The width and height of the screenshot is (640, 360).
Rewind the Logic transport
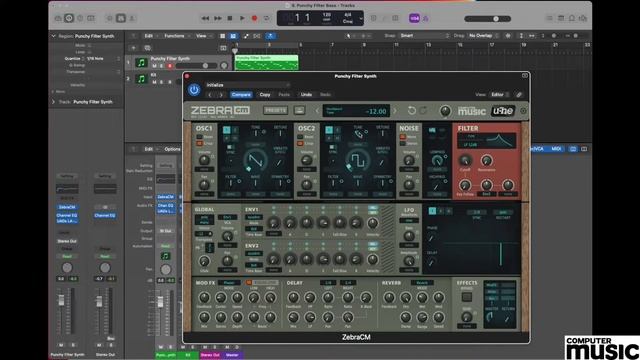tap(205, 18)
